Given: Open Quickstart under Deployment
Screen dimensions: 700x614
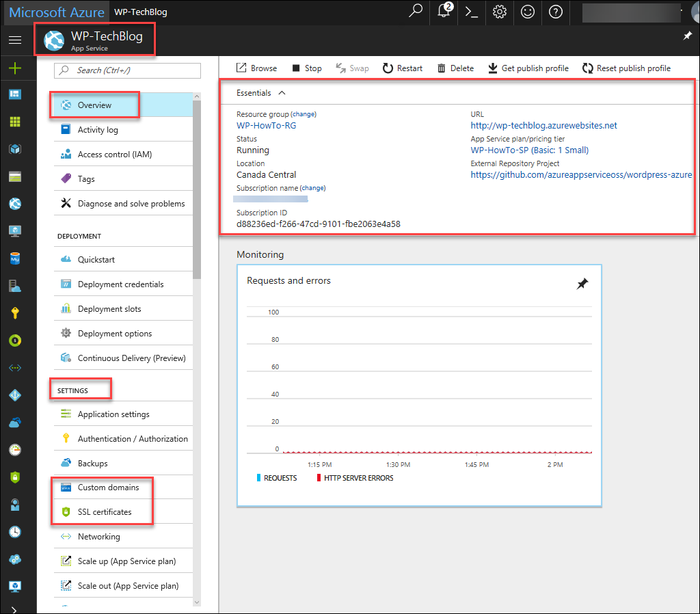Looking at the screenshot, I should click(123, 259).
